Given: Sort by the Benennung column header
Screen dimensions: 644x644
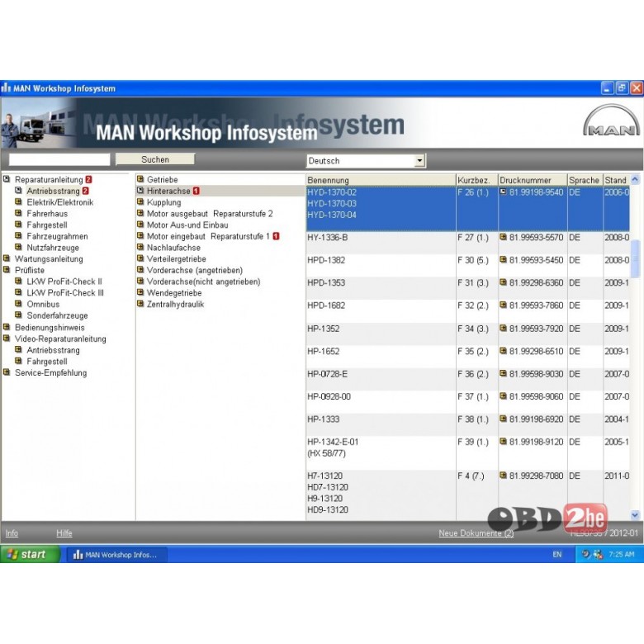Looking at the screenshot, I should tap(381, 180).
